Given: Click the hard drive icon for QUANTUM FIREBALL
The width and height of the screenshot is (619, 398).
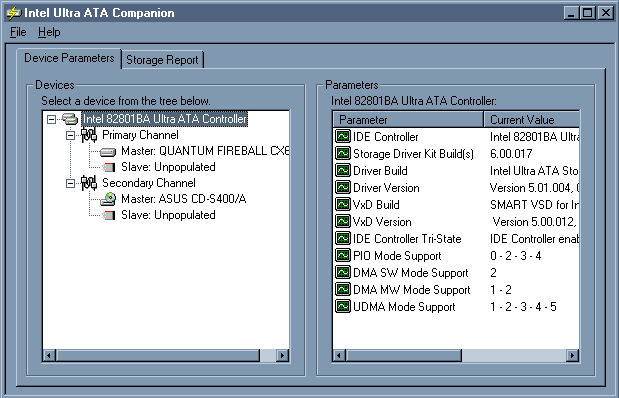Looking at the screenshot, I should tap(108, 152).
